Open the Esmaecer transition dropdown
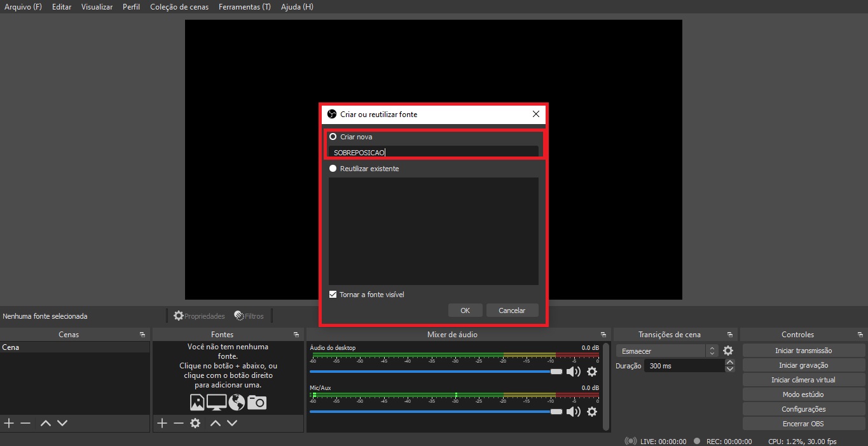Image resolution: width=868 pixels, height=446 pixels. click(666, 351)
